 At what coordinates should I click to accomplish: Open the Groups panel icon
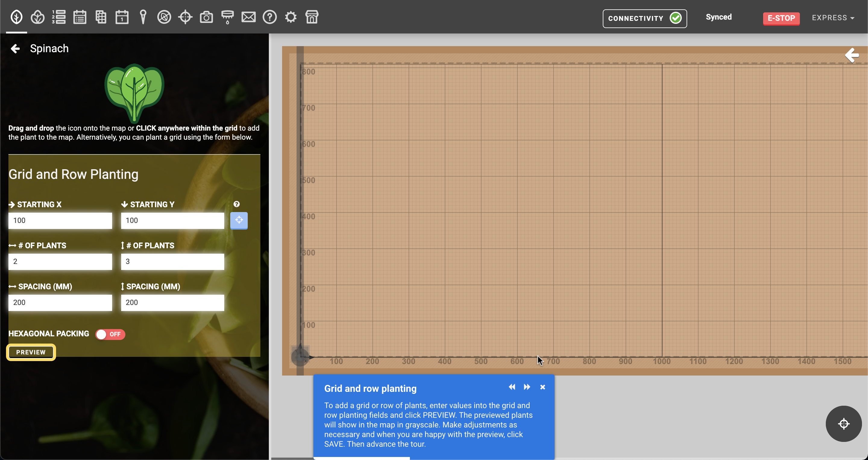click(x=37, y=17)
